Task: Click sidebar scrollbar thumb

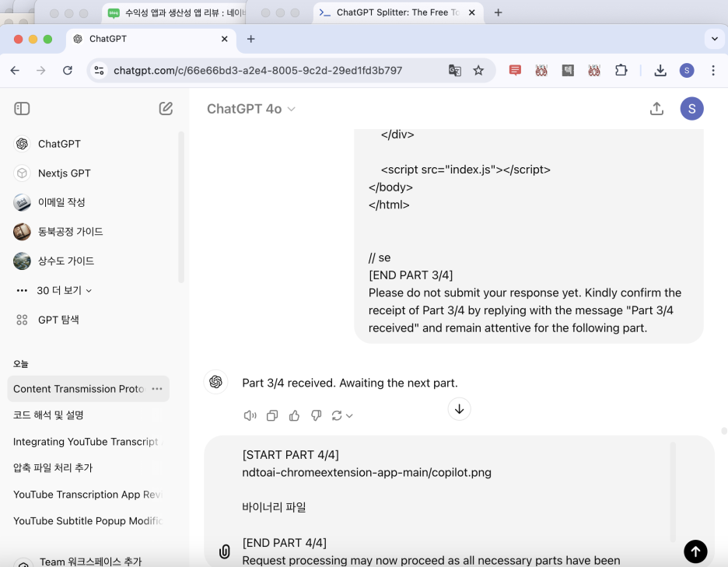Action: click(181, 207)
